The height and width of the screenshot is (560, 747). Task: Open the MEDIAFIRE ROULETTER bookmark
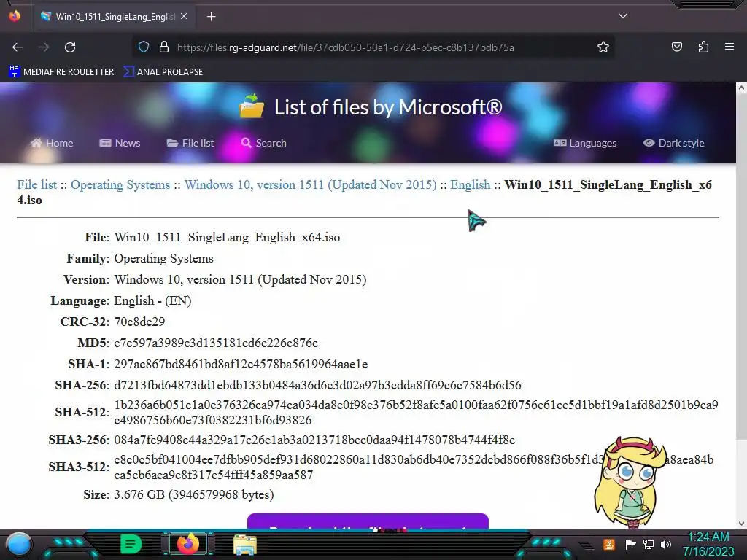[x=61, y=72]
